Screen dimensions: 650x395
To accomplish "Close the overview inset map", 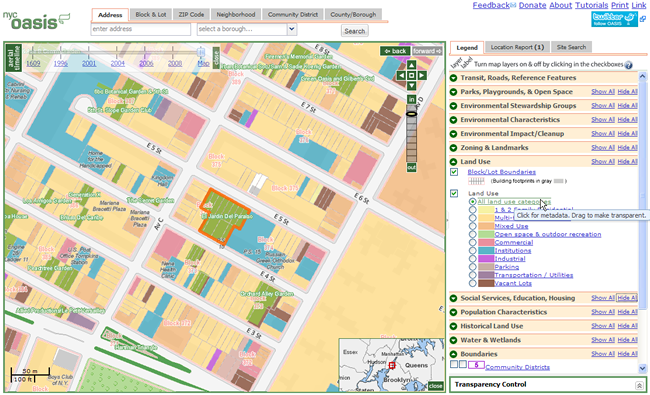I will tap(435, 385).
